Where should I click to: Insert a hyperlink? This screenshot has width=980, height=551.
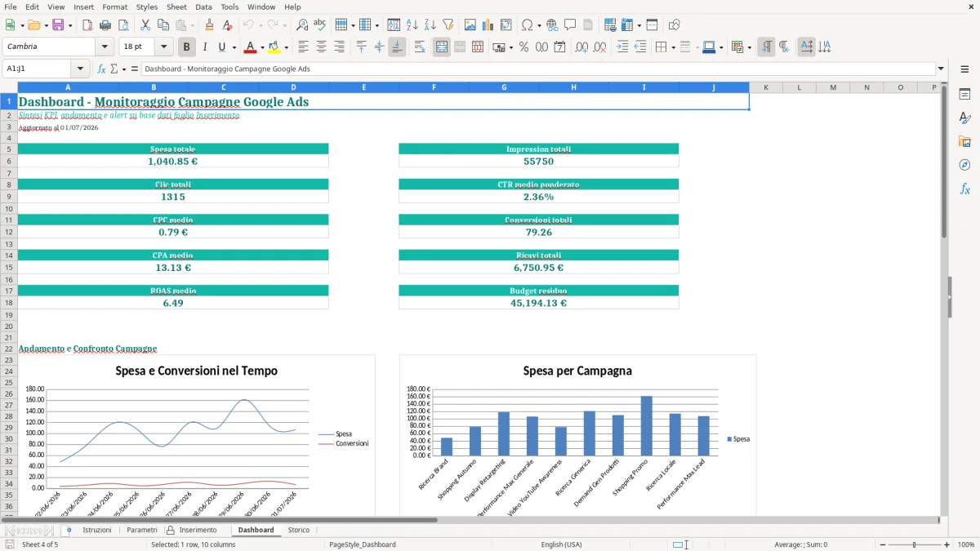tap(553, 25)
